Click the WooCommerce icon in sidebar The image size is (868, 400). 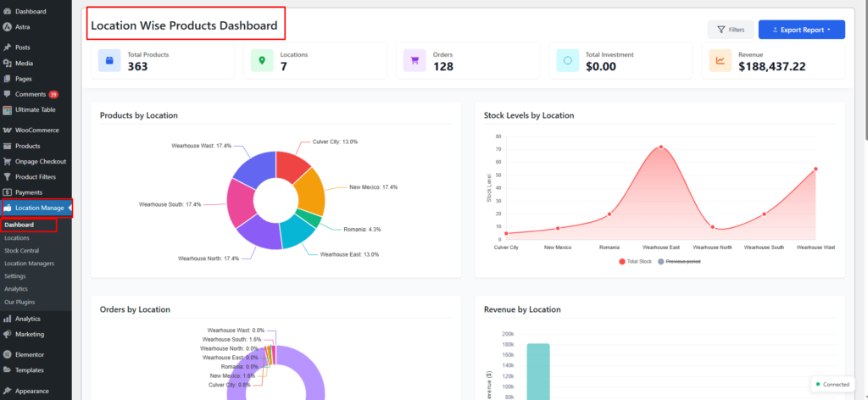8,130
